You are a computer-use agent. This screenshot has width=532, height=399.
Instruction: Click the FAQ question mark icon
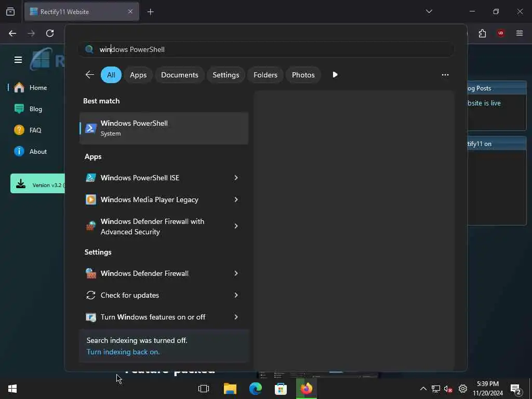click(19, 130)
